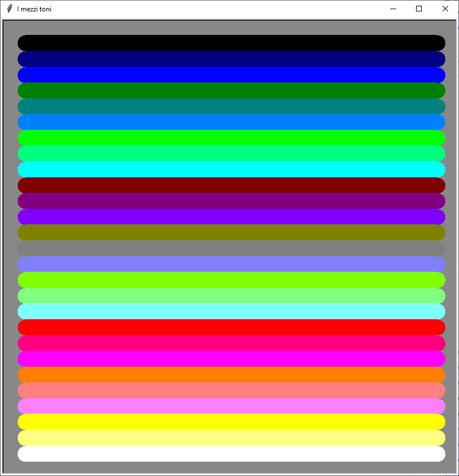Screen dimensions: 459x476
Task: Click the maroon dark red bar
Action: pyautogui.click(x=231, y=185)
